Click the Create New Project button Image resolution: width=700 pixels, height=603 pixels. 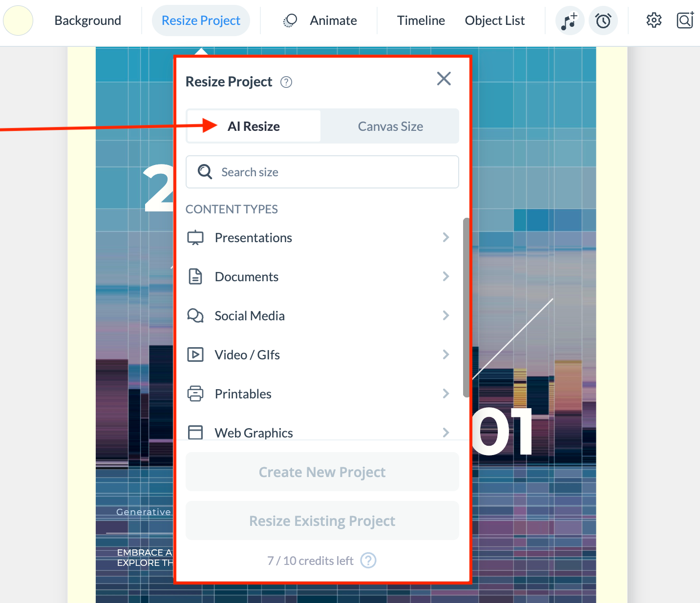pos(322,472)
